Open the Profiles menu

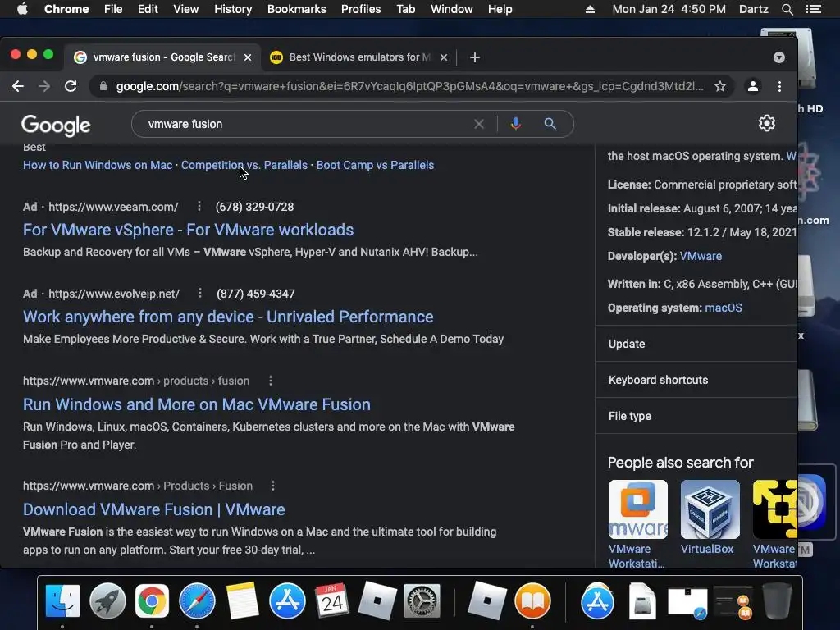click(361, 9)
